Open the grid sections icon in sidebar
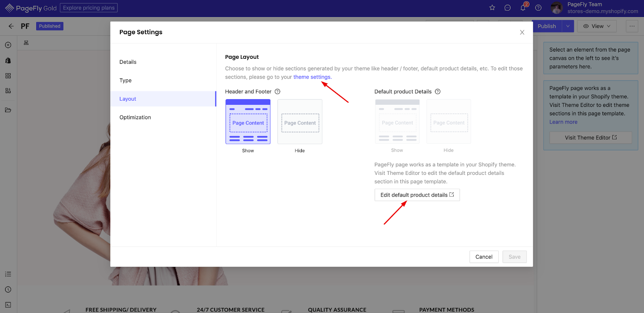The width and height of the screenshot is (644, 313). click(8, 76)
